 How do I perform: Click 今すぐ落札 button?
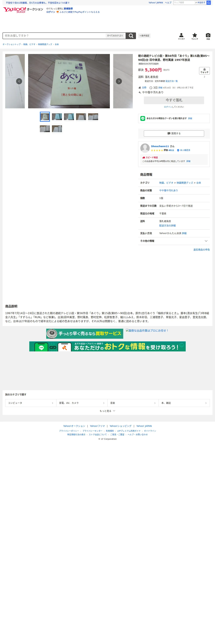click(174, 100)
